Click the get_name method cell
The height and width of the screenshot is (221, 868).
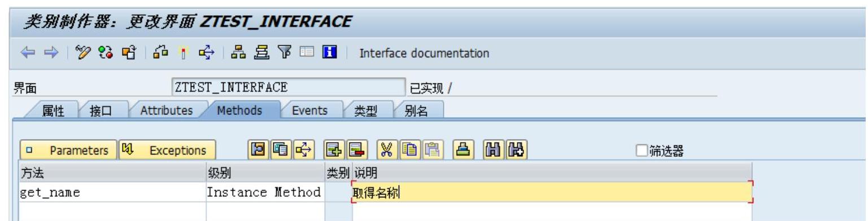point(112,192)
